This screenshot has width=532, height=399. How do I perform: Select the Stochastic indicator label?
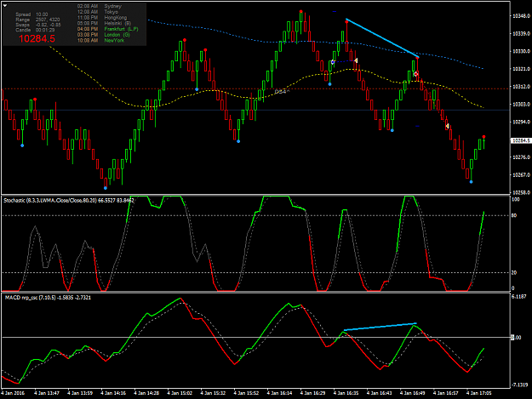pyautogui.click(x=69, y=200)
